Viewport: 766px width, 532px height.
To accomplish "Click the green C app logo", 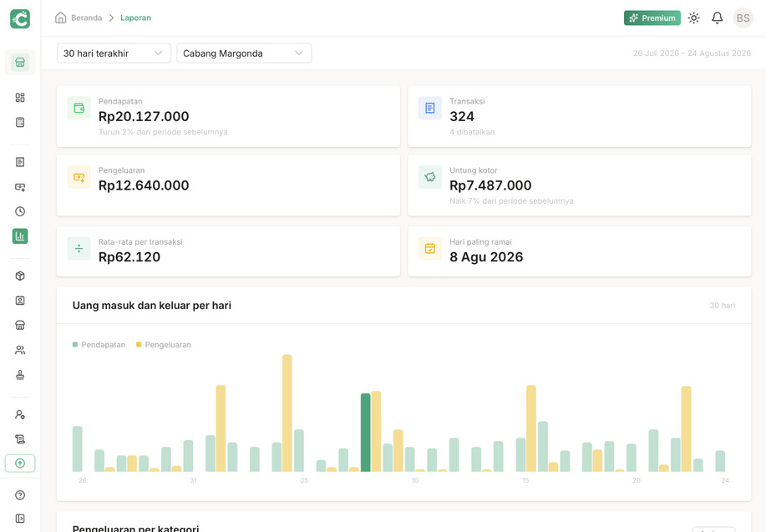I will coord(20,18).
